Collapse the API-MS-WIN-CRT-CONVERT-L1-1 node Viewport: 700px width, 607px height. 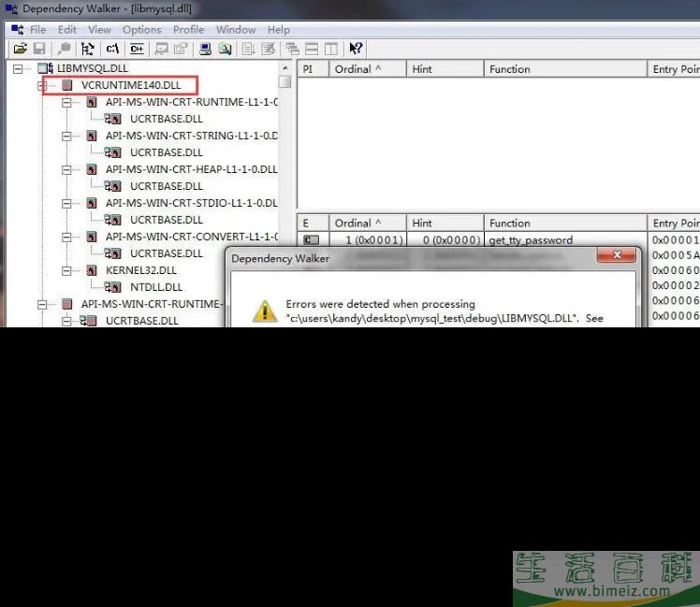66,237
